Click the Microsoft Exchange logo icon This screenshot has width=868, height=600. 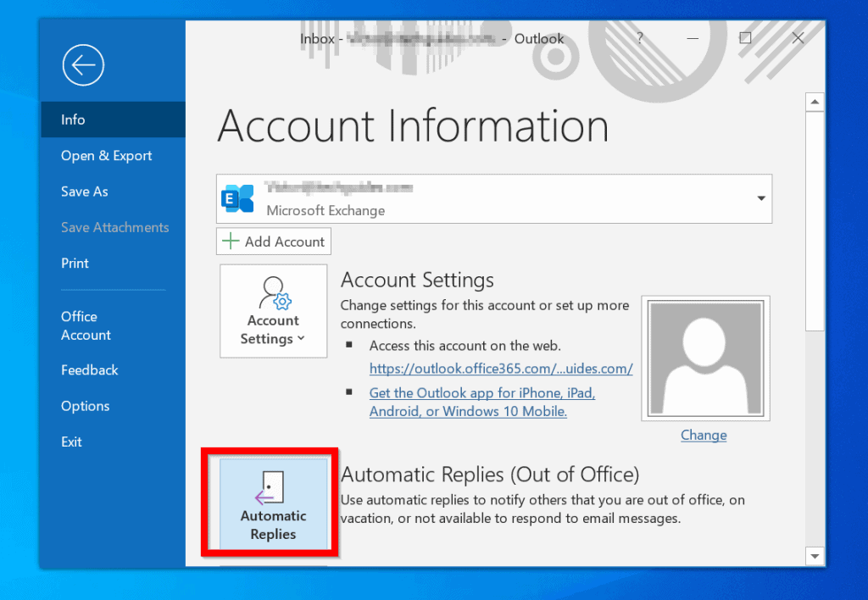pyautogui.click(x=237, y=198)
